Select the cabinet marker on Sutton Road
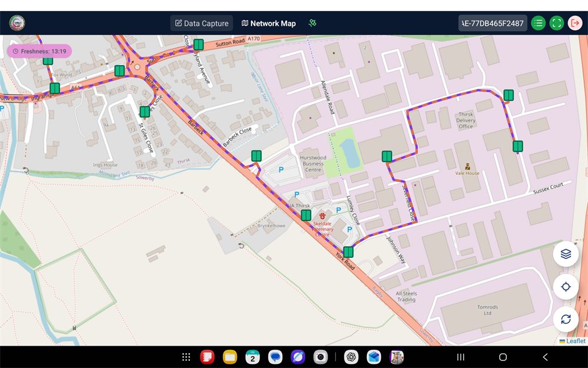 click(x=198, y=45)
